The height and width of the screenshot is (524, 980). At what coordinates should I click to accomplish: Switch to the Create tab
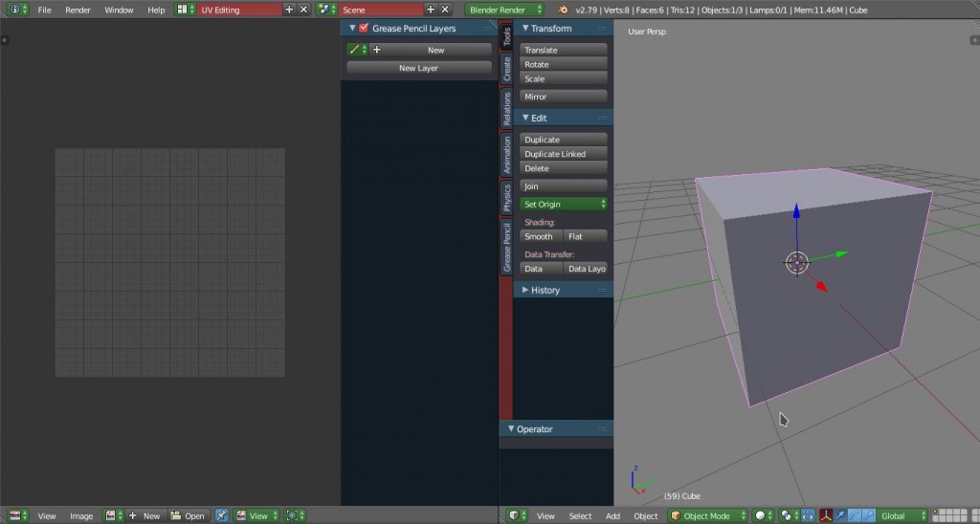[507, 68]
